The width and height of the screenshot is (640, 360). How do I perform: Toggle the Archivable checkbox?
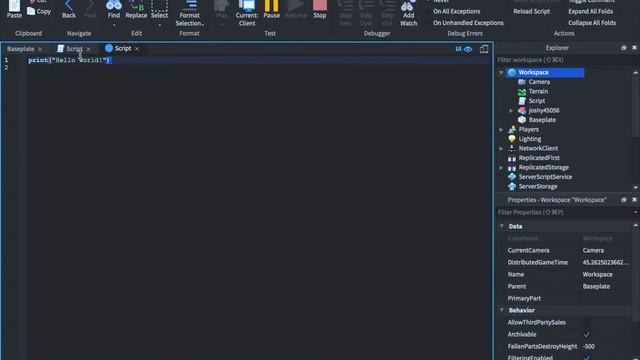click(x=587, y=334)
